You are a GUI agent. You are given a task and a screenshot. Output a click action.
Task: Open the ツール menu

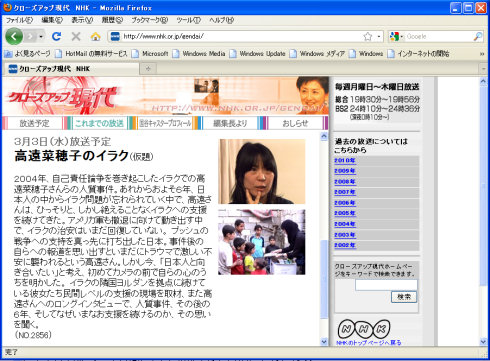tap(189, 20)
